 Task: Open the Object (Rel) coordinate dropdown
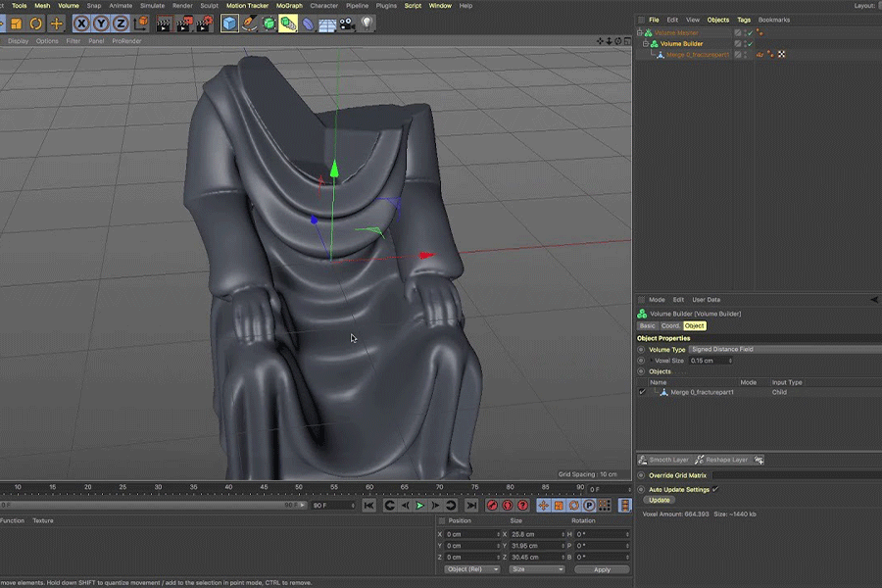point(472,569)
